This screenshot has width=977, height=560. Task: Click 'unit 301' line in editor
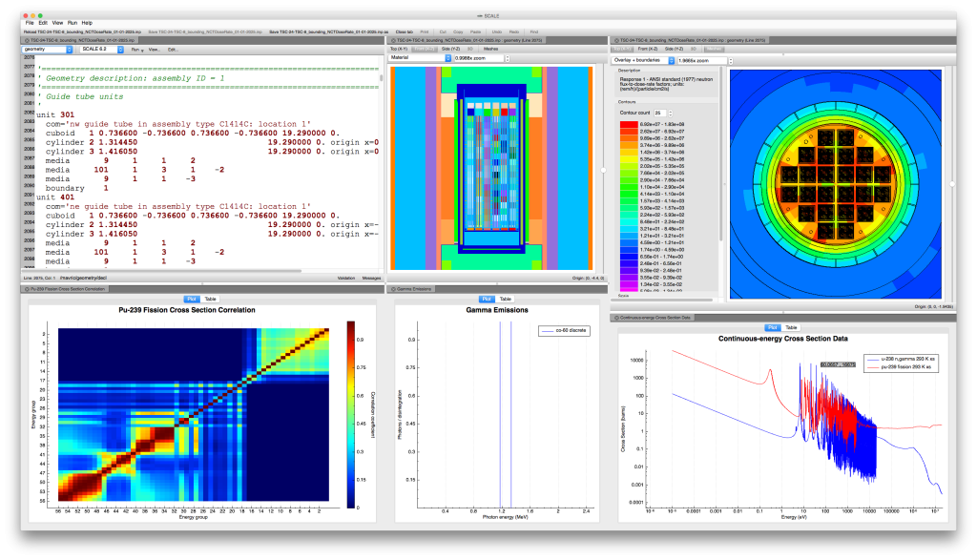pyautogui.click(x=55, y=114)
